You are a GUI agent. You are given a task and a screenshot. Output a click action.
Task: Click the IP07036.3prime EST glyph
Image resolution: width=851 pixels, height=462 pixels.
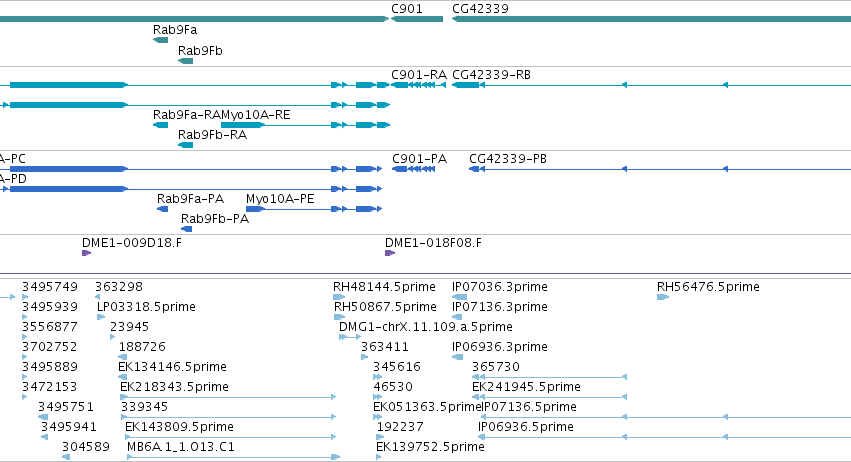pyautogui.click(x=459, y=297)
